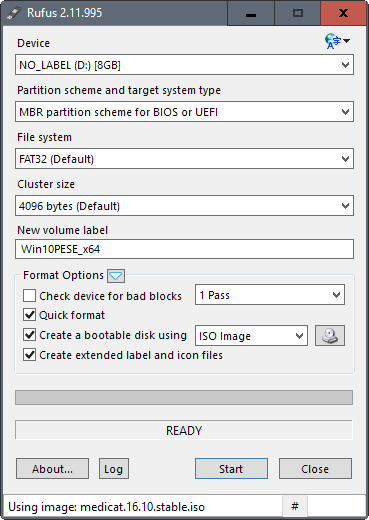Click the New volume label caption text
369x520 pixels.
[x=63, y=230]
